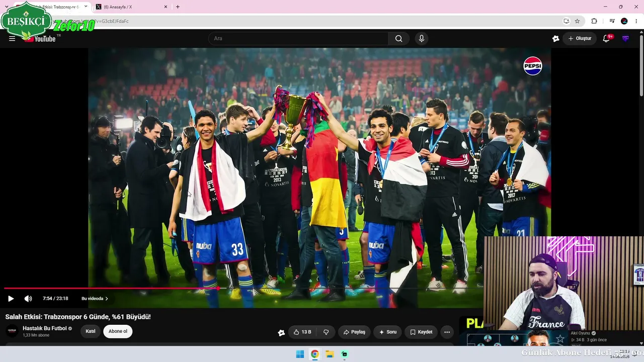Viewport: 644px width, 362px height.
Task: Click the sparkle icon beside Oluştur
Action: [x=555, y=39]
